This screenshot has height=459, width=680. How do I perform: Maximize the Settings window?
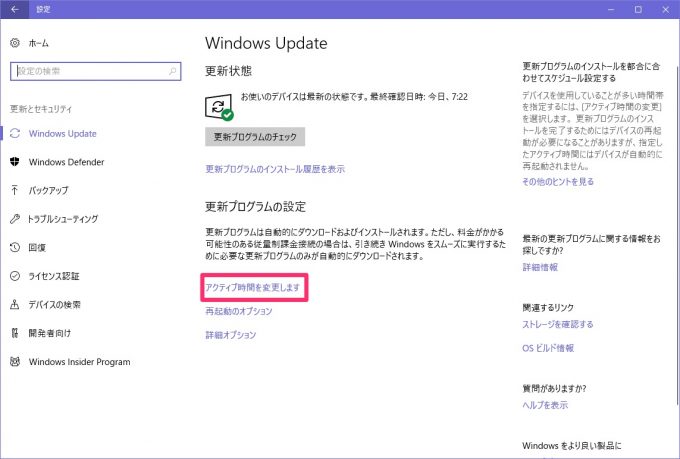[x=638, y=9]
